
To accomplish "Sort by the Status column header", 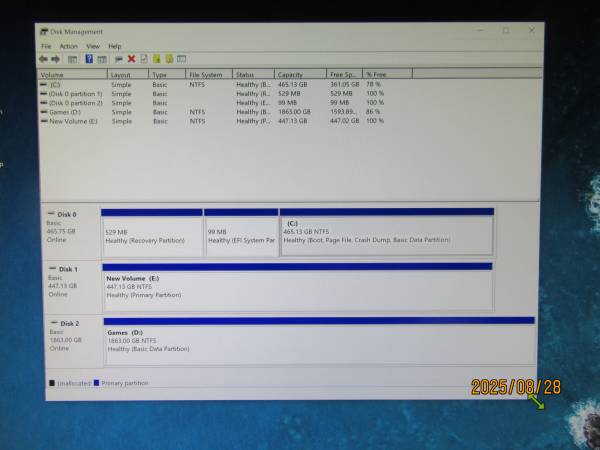I will [254, 74].
